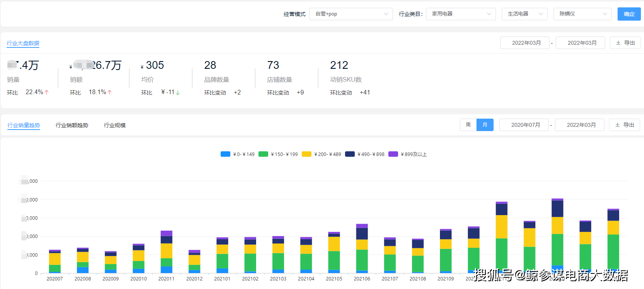Open overview start date 2022年03月 field
This screenshot has width=644, height=289.
[x=525, y=43]
